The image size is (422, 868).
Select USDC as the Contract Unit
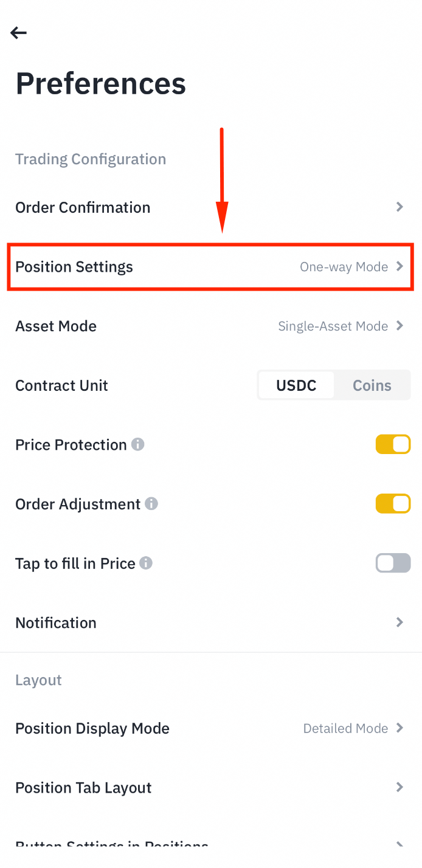296,385
